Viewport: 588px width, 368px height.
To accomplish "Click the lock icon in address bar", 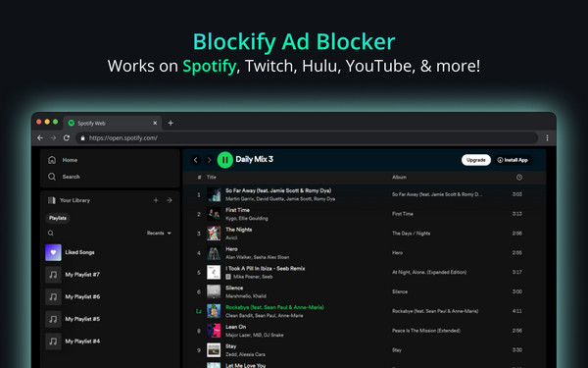I will tap(83, 138).
